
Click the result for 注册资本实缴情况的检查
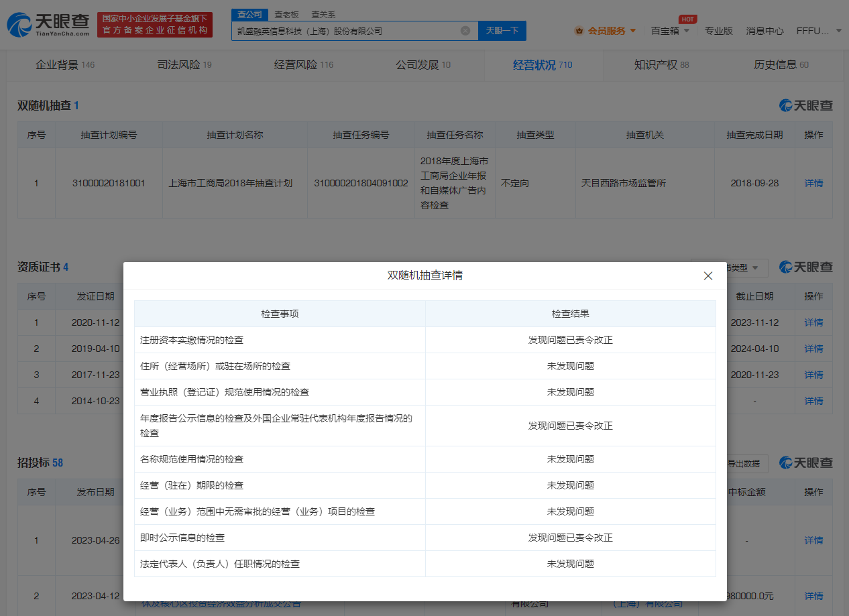click(x=571, y=340)
